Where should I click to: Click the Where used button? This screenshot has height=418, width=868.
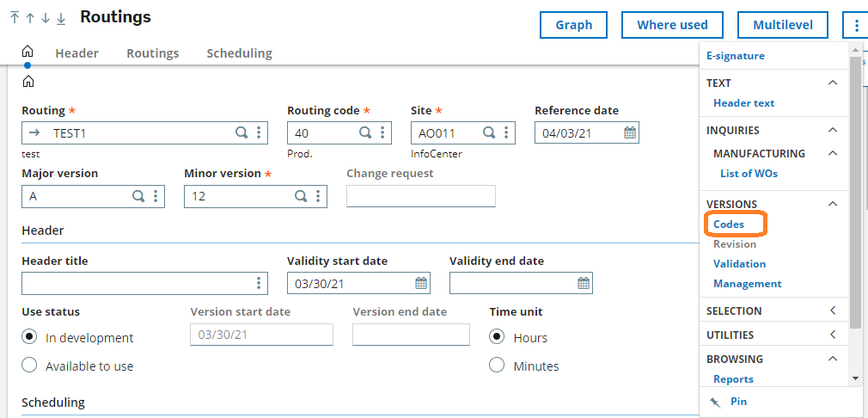672,25
